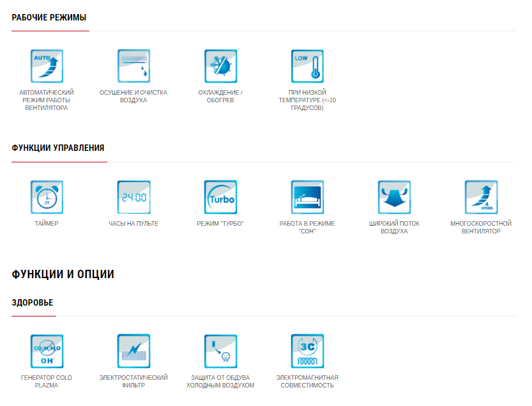This screenshot has height=406, width=532.
Task: Click the МНОГОСКОРОСТНОЙ ВЕНТИЛЯТОР text label
Action: [x=481, y=228]
